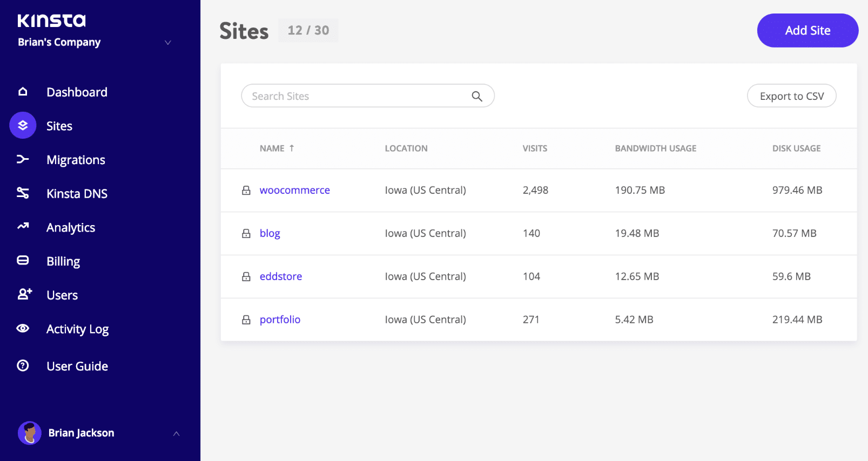Click 190.75 MB bandwidth value

pyautogui.click(x=640, y=190)
